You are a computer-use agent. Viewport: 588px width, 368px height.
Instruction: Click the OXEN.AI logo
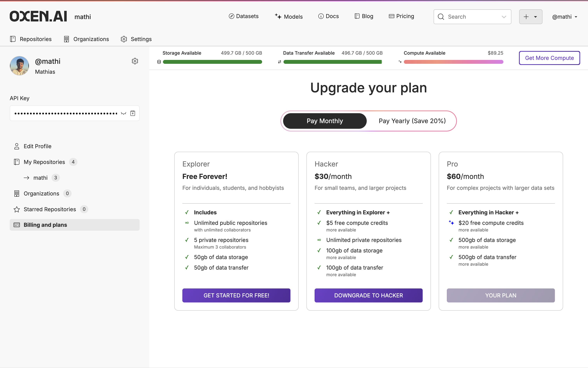(38, 17)
